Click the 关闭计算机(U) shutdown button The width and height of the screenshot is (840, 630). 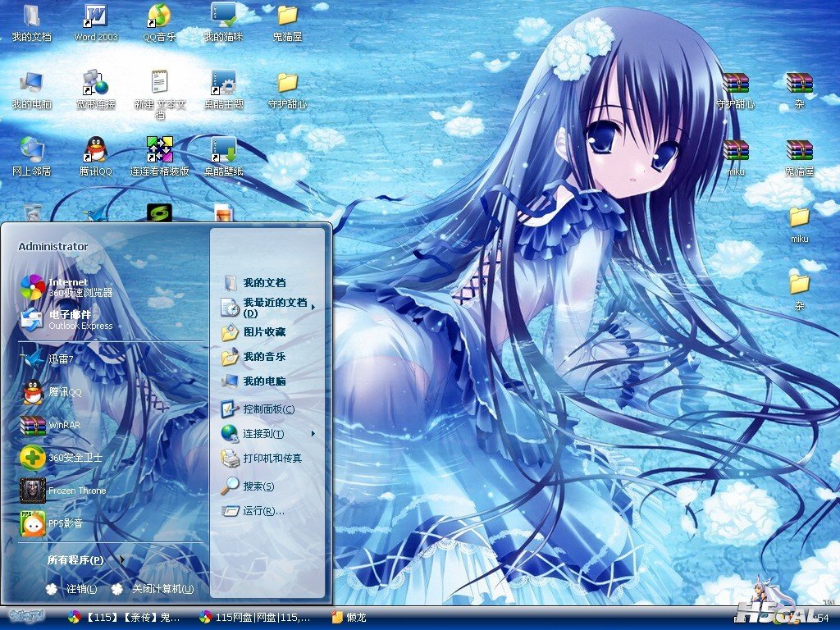click(x=153, y=588)
